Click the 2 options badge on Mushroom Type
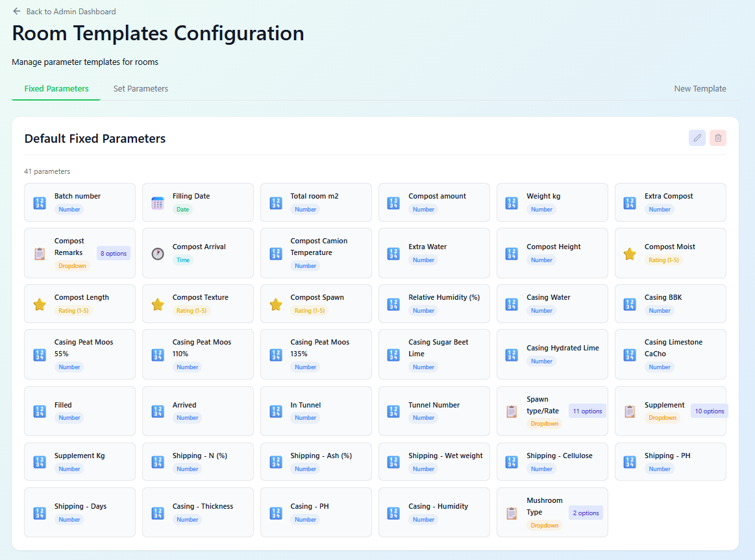 (x=586, y=513)
